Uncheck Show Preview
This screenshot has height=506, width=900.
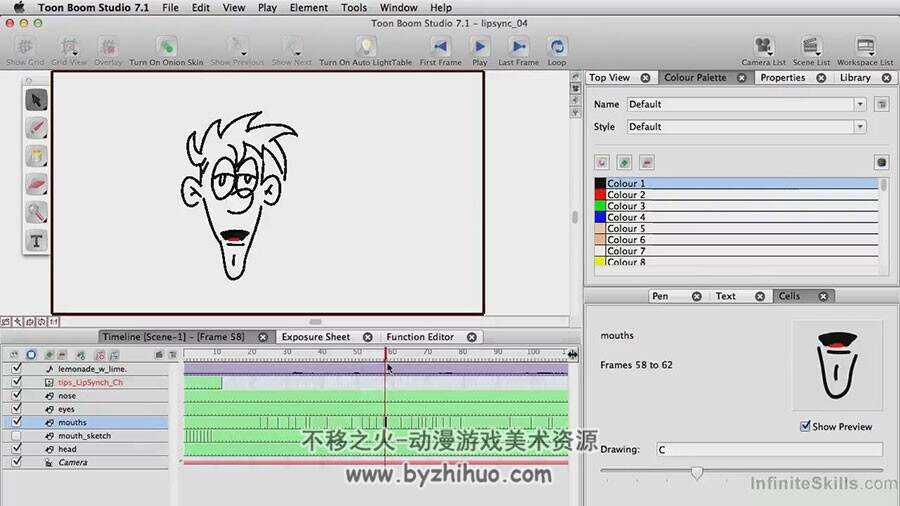pyautogui.click(x=805, y=426)
